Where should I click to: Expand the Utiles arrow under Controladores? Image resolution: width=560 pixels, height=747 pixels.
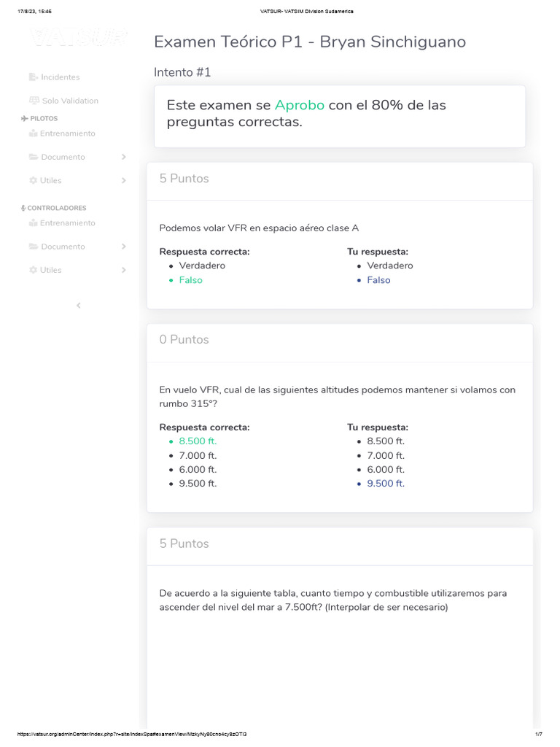click(x=124, y=270)
